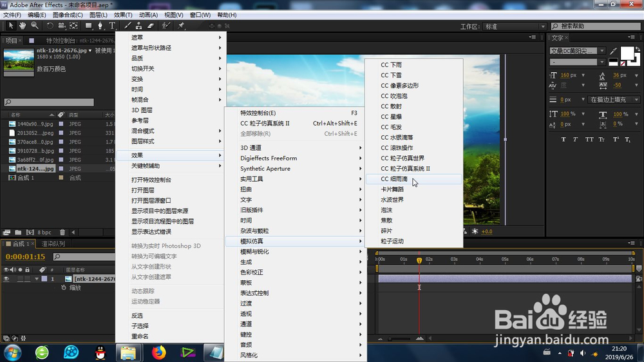Select the Zoom magnifier tool
The image size is (644, 362).
(35, 26)
